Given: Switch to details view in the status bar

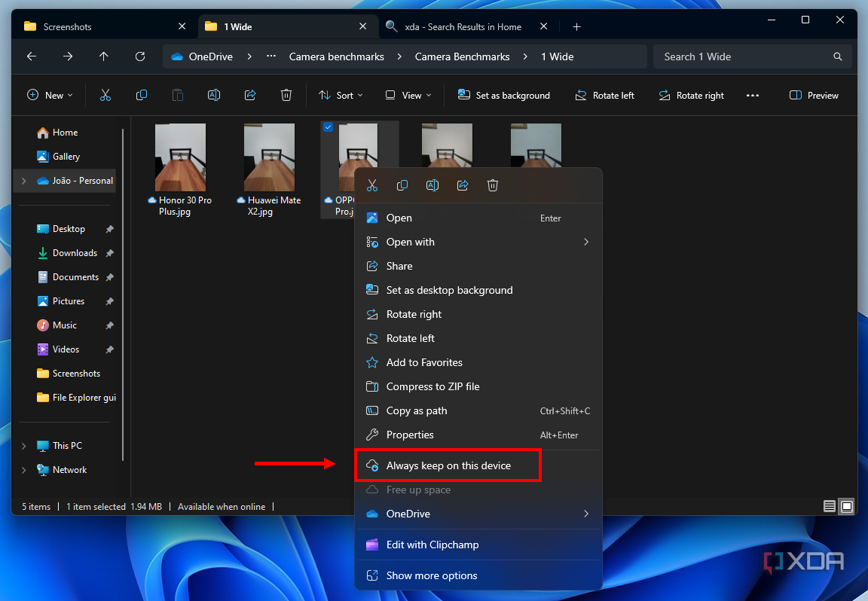Looking at the screenshot, I should (829, 506).
